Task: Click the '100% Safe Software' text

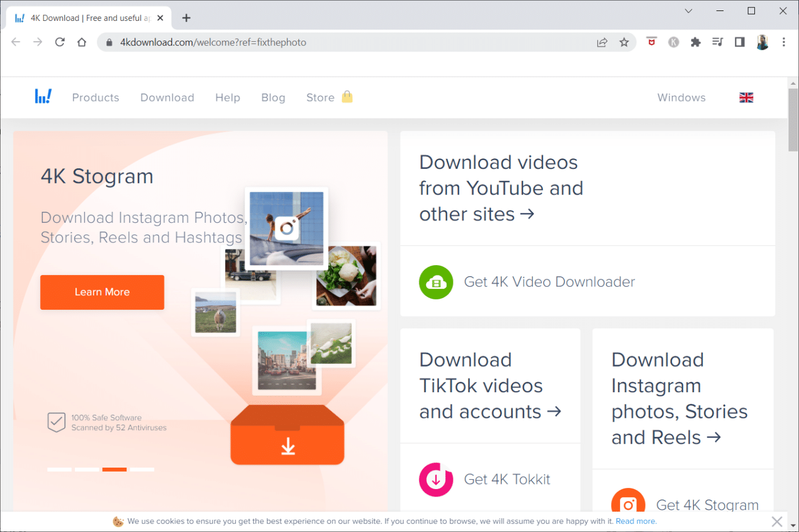Action: point(106,418)
